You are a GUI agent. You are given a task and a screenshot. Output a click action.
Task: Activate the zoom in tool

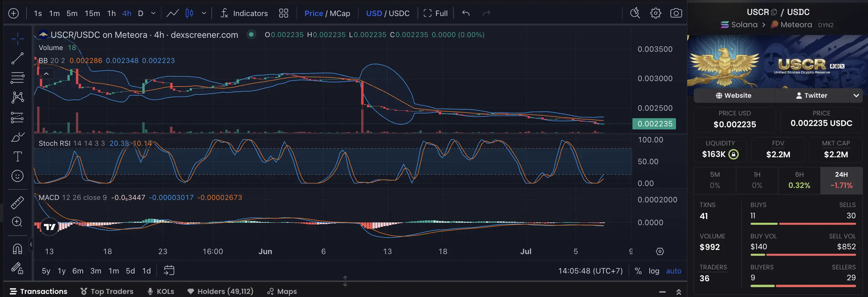[17, 222]
